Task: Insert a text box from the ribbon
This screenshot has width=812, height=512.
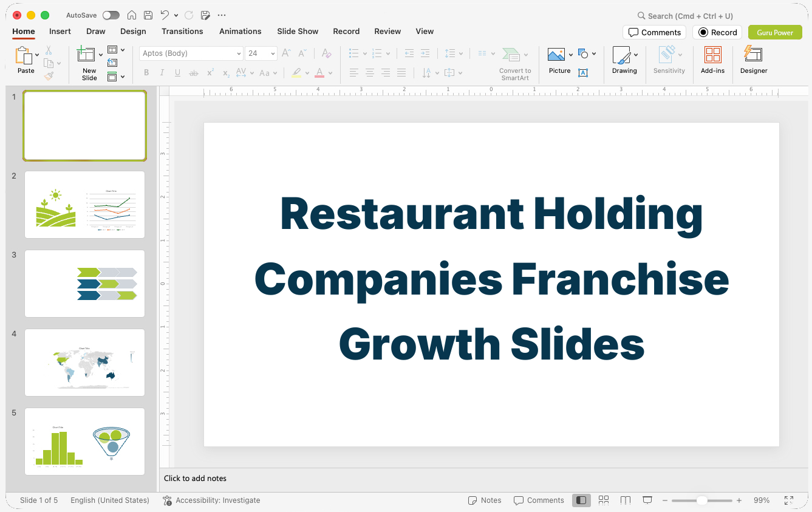Action: 583,73
